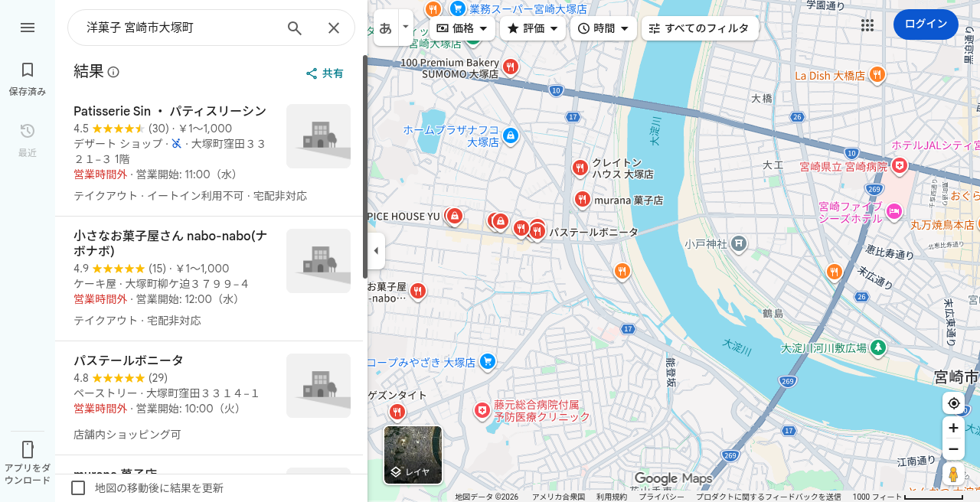980x502 pixels.
Task: Zoom in with plus button
Action: pyautogui.click(x=953, y=428)
